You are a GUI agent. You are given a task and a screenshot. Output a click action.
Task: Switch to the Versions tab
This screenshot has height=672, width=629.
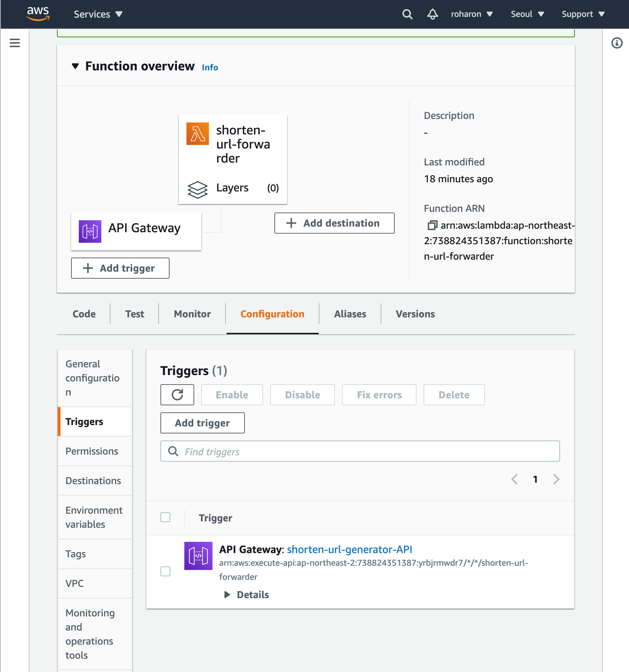tap(415, 314)
